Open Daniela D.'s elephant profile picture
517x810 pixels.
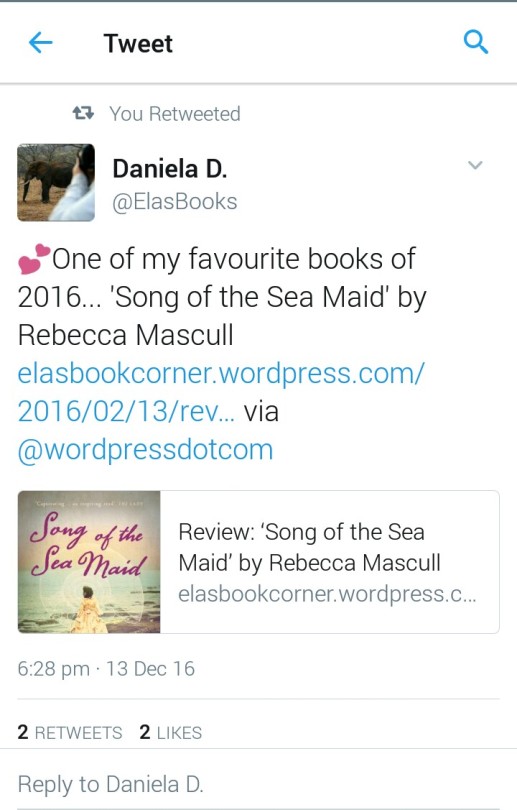[56, 182]
